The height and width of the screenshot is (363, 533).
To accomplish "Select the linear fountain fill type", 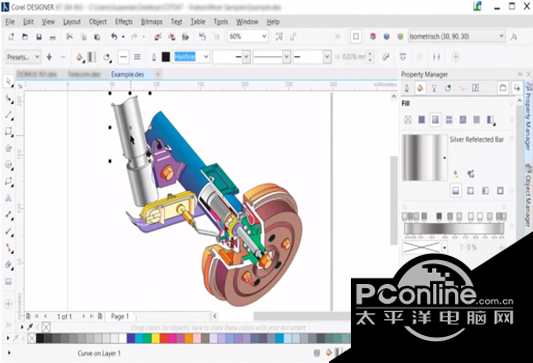I will (x=456, y=190).
